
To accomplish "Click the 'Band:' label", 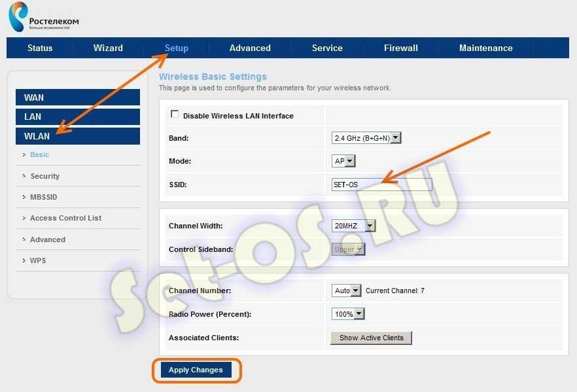I will 179,138.
